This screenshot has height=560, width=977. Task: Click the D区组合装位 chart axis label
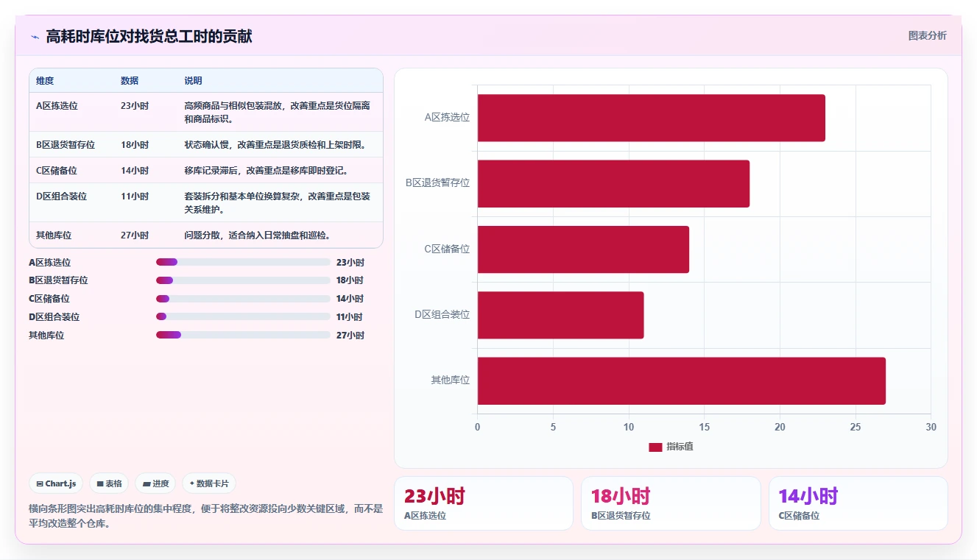click(x=442, y=314)
